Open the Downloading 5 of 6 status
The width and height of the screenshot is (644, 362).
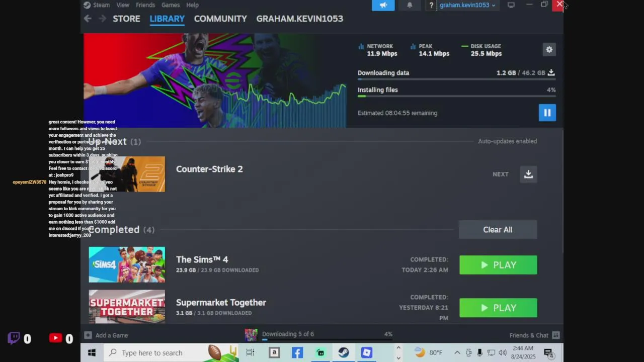pos(288,334)
